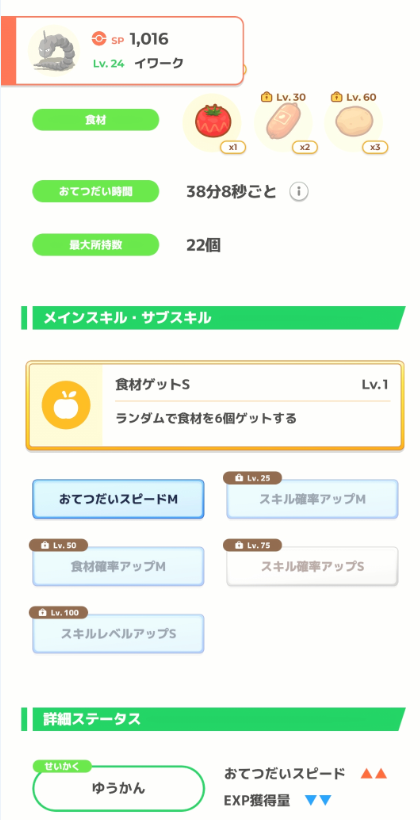Select the locked スキル確率アップS sub skill

pyautogui.click(x=312, y=566)
